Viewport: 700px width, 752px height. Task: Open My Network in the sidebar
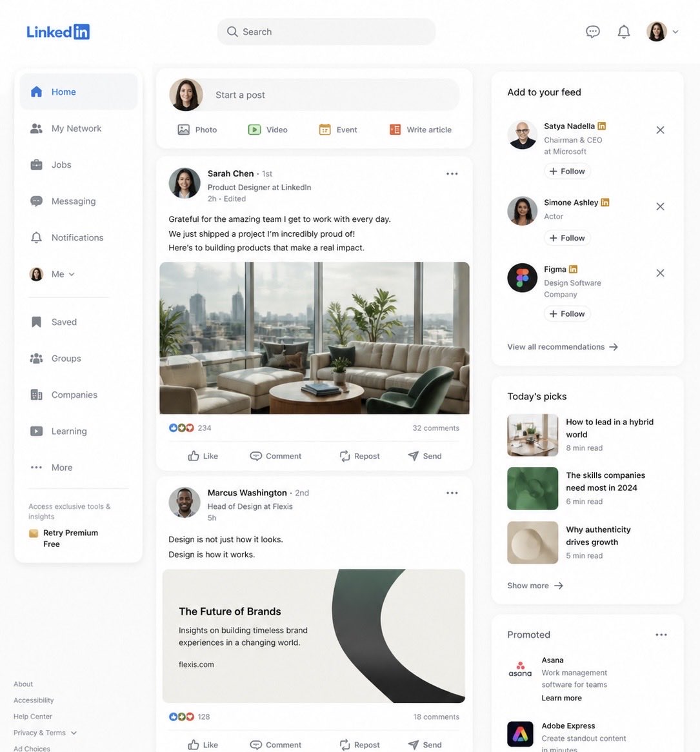pos(78,128)
